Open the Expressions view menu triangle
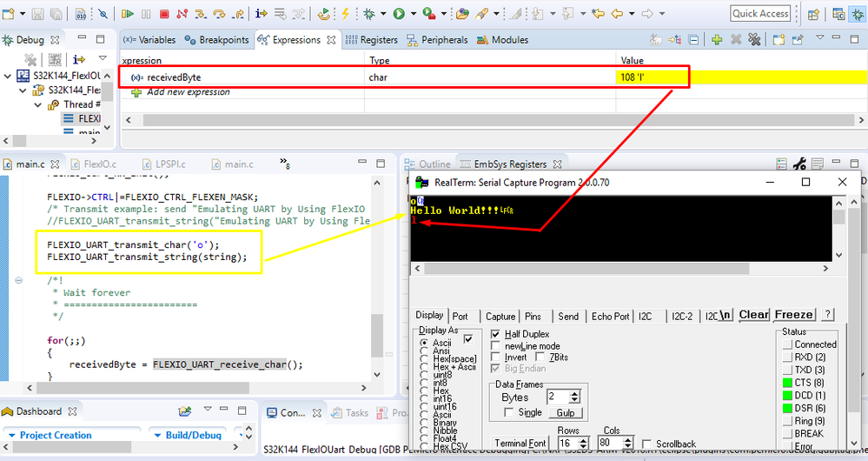Screen dimensions: 868x461 coord(820,37)
